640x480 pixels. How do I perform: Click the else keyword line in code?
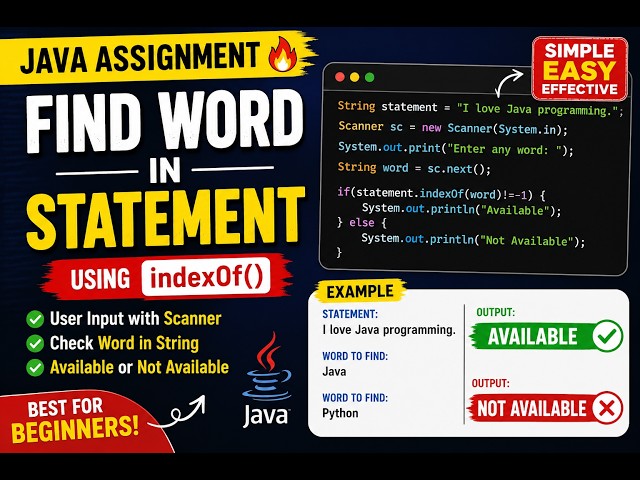(362, 223)
